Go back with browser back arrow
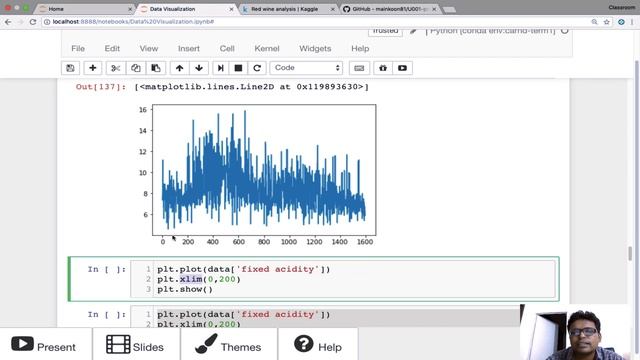Viewport: 640px width, 360px height. 8,22
